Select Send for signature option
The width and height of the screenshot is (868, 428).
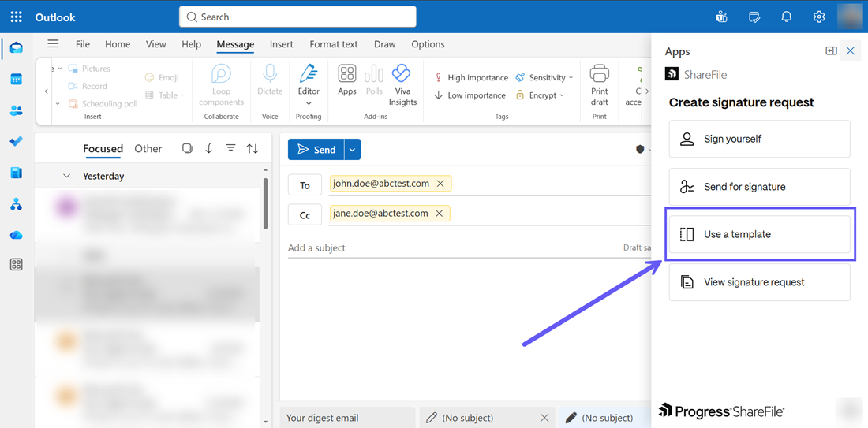pos(759,187)
